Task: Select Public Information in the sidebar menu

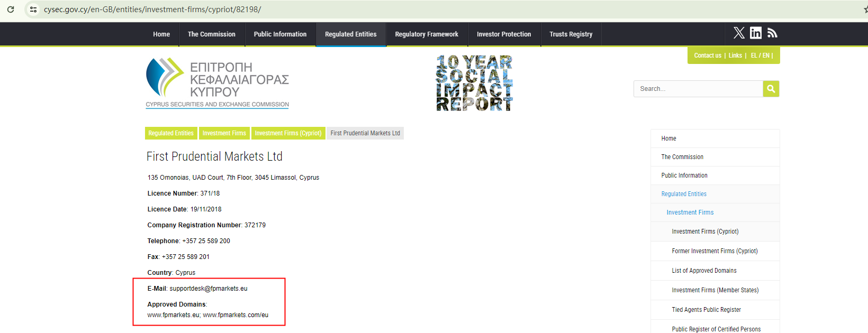Action: point(715,175)
